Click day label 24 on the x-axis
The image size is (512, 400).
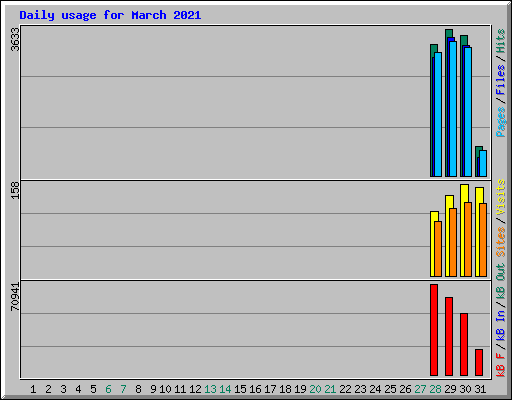click(375, 389)
